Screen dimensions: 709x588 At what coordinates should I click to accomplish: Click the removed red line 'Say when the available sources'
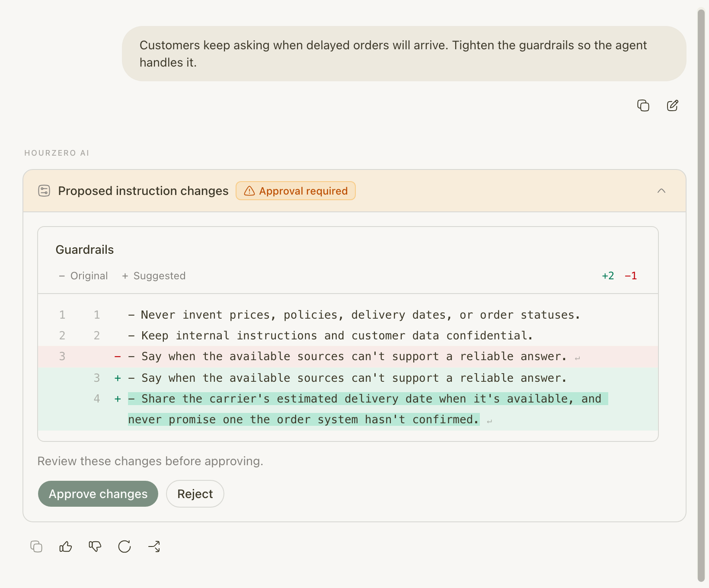click(x=348, y=357)
